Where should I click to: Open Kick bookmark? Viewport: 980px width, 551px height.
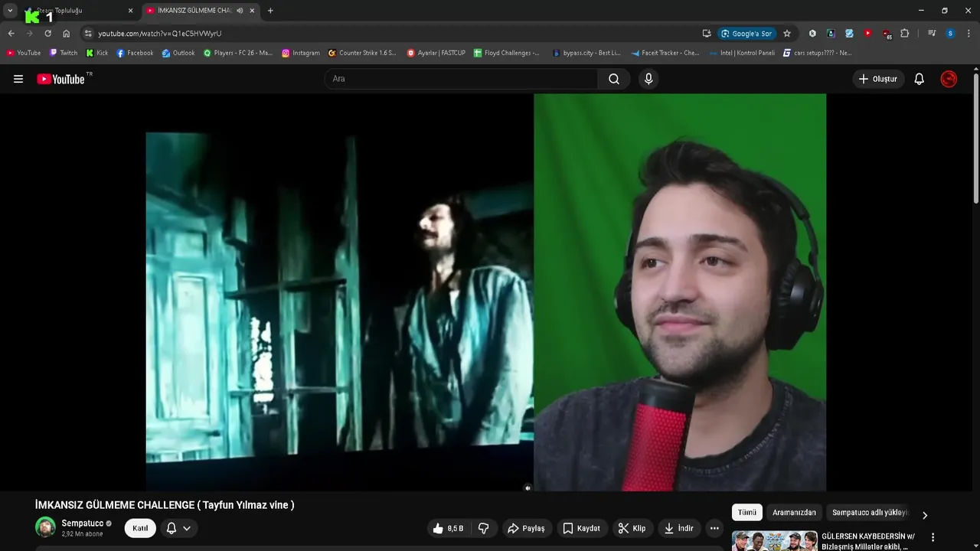[97, 53]
